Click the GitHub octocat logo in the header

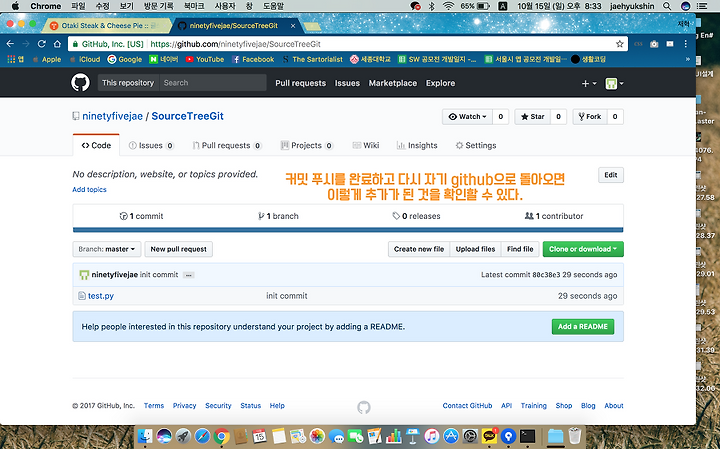80,83
